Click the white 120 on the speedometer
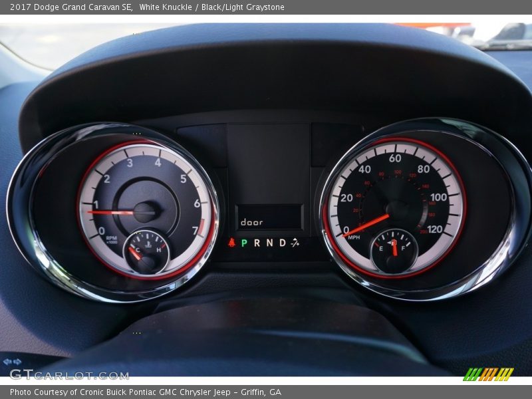The width and height of the screenshot is (532, 399). point(435,229)
